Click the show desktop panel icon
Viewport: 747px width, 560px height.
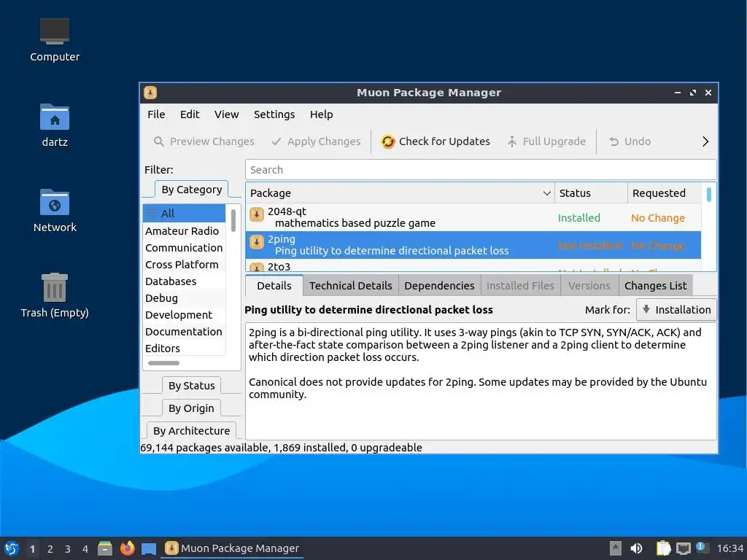click(x=149, y=548)
